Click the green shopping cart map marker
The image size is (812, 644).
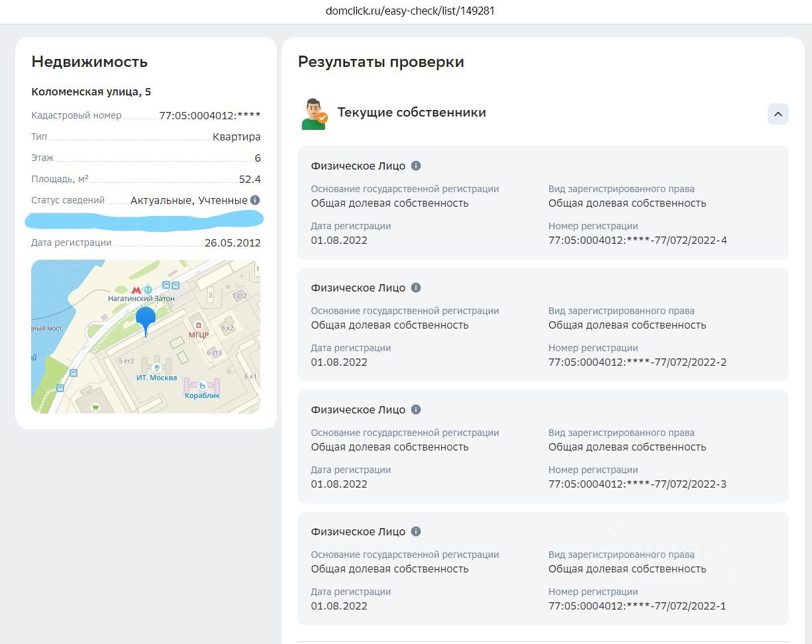click(96, 407)
